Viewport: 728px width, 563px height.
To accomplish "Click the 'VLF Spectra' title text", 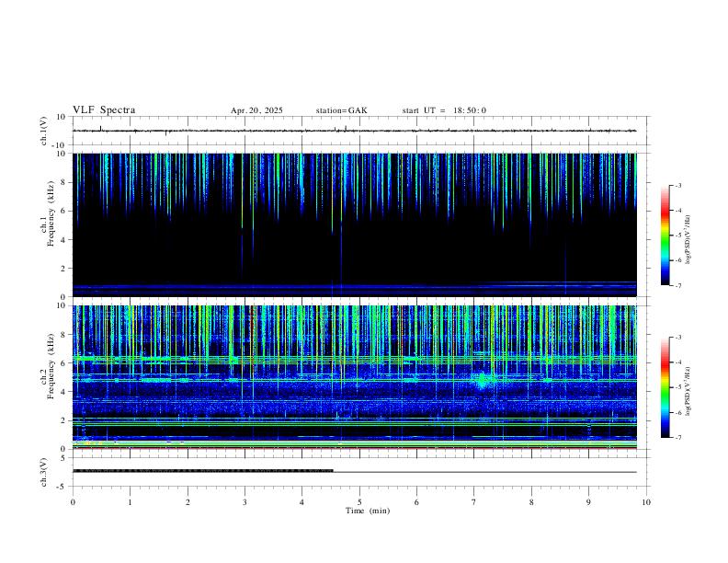I will click(x=104, y=110).
